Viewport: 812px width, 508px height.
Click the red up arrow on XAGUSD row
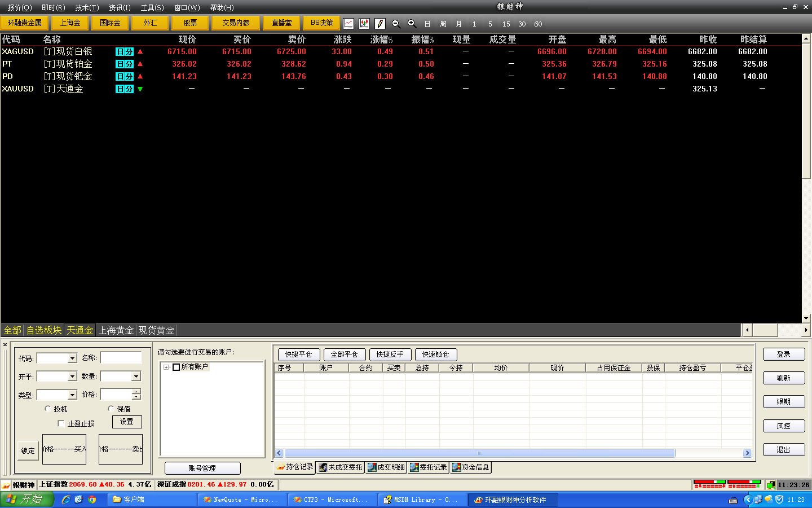140,51
